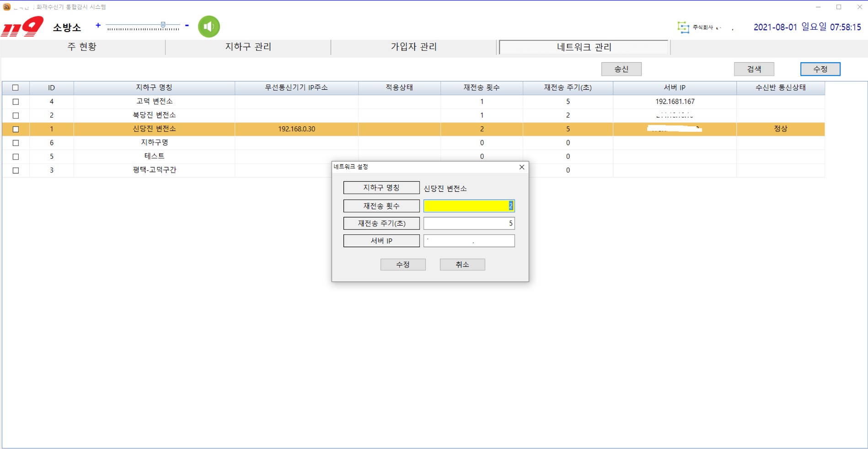Click the app icon in title bar

[x=6, y=7]
